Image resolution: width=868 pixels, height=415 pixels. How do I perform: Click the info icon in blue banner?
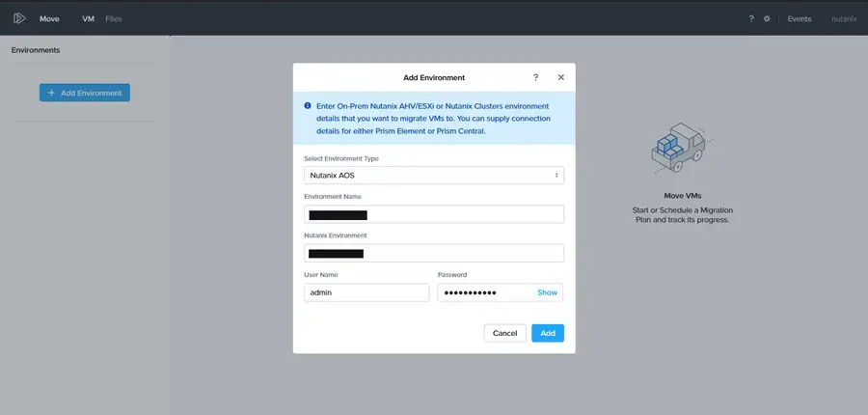(308, 105)
